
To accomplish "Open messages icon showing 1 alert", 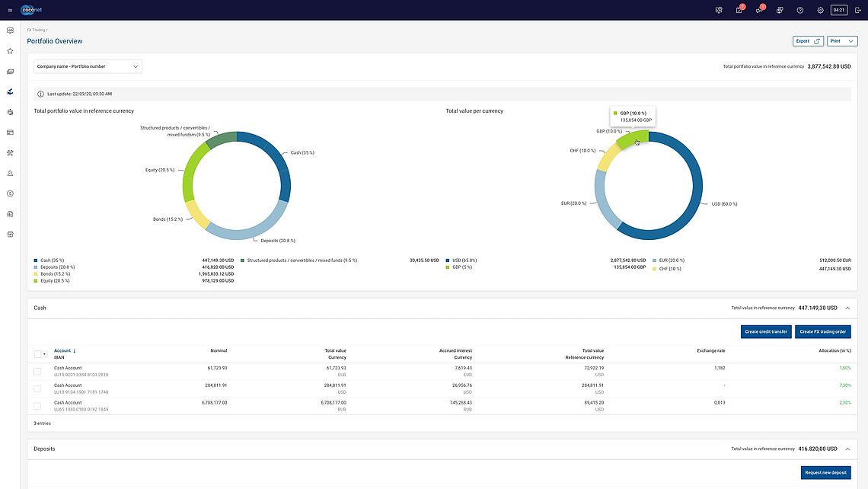I will 758,10.
